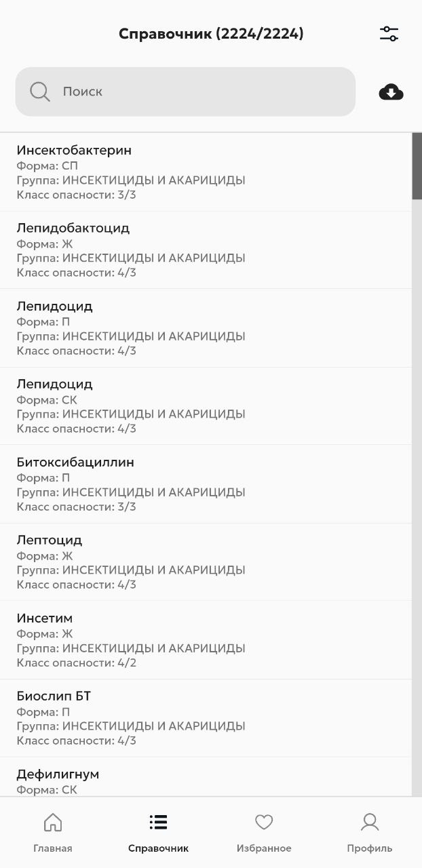Open the Биослип БТ entry

(204, 717)
